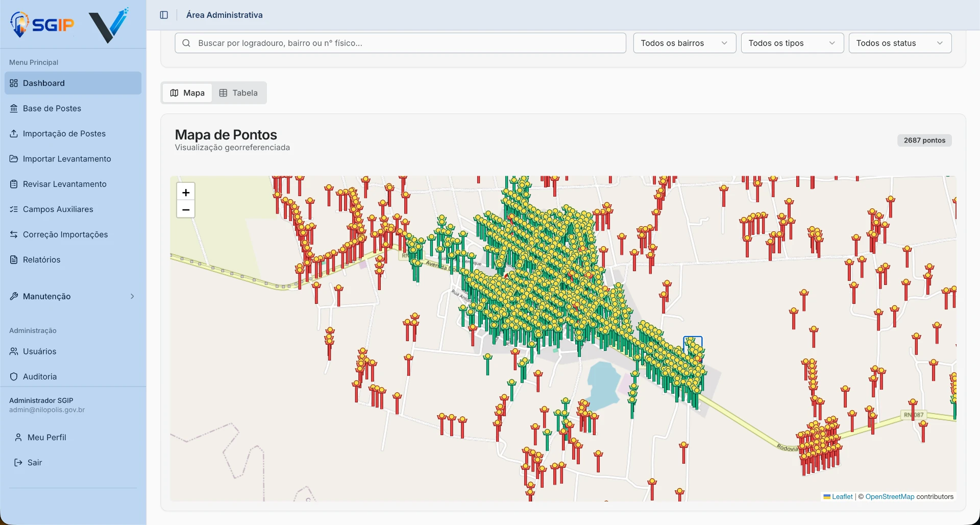This screenshot has height=525, width=980.
Task: Click the Importação de Postes upload icon
Action: coord(14,133)
